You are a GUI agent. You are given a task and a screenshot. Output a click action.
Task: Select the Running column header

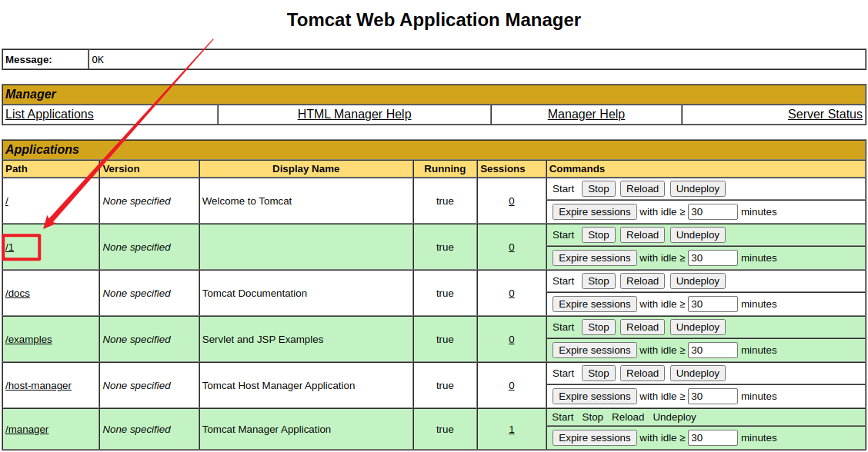[x=445, y=169]
